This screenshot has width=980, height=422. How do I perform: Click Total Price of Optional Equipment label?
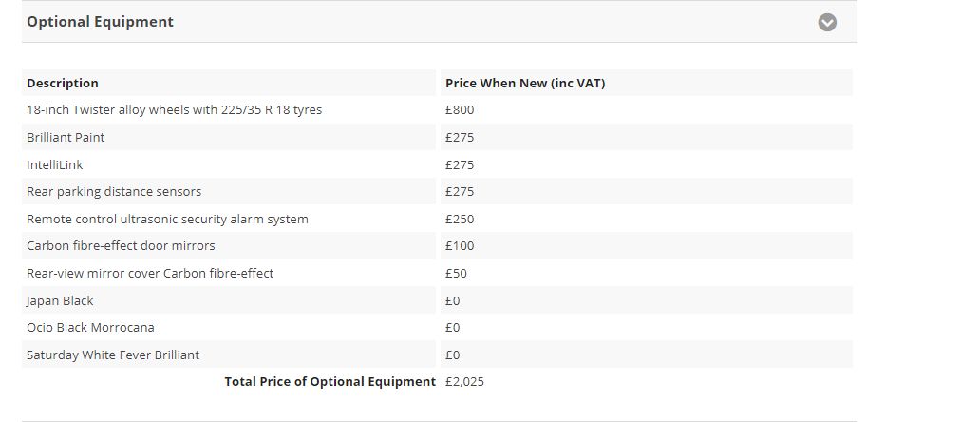pos(330,381)
